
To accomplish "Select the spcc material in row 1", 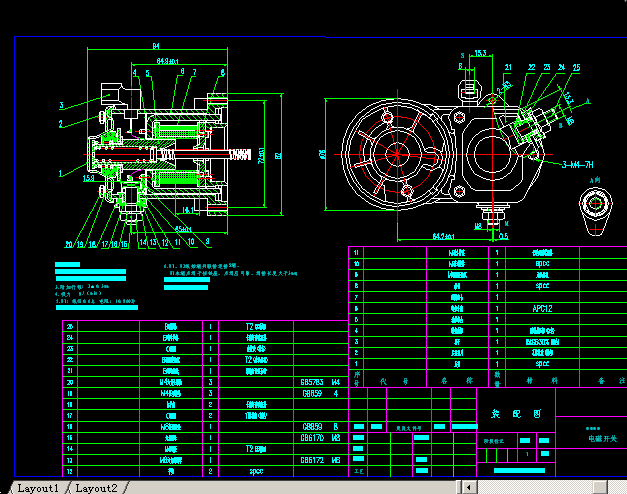I will click(542, 364).
